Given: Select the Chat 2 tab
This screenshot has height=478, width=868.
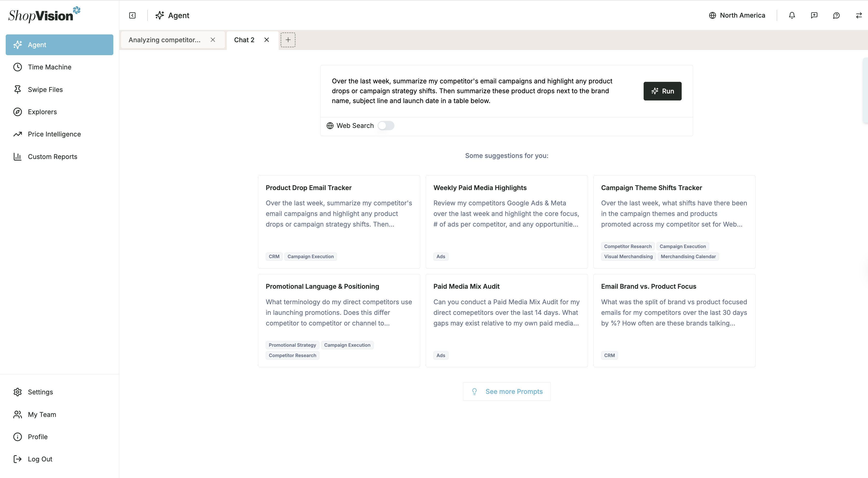Looking at the screenshot, I should (x=244, y=40).
